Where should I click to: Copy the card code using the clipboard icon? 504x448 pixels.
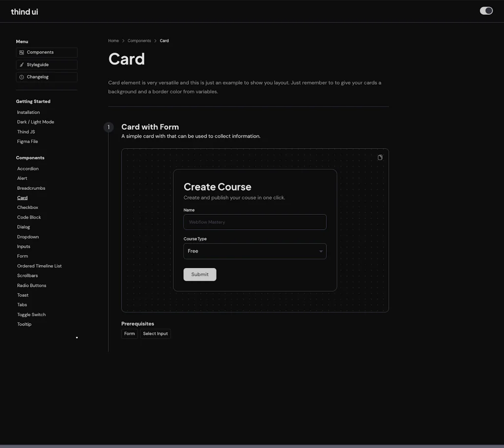coord(379,157)
